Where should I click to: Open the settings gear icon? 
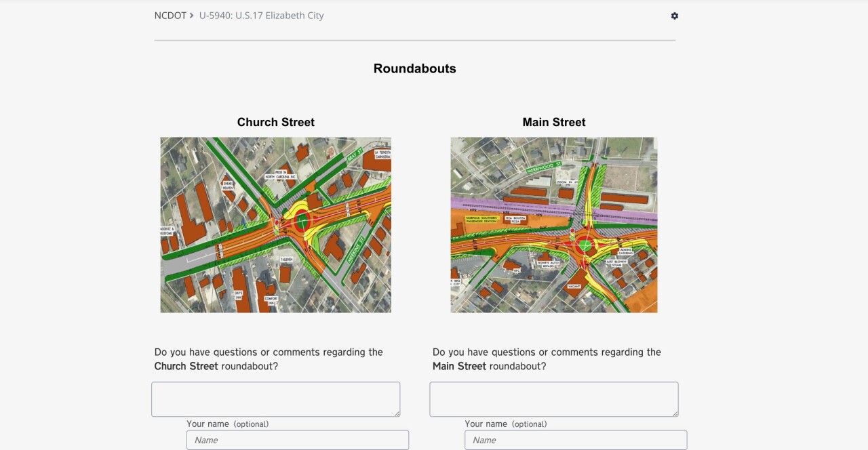(x=674, y=16)
